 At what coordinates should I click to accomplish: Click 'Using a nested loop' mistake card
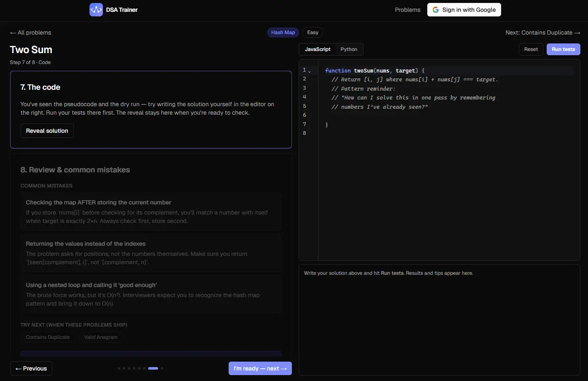151,294
